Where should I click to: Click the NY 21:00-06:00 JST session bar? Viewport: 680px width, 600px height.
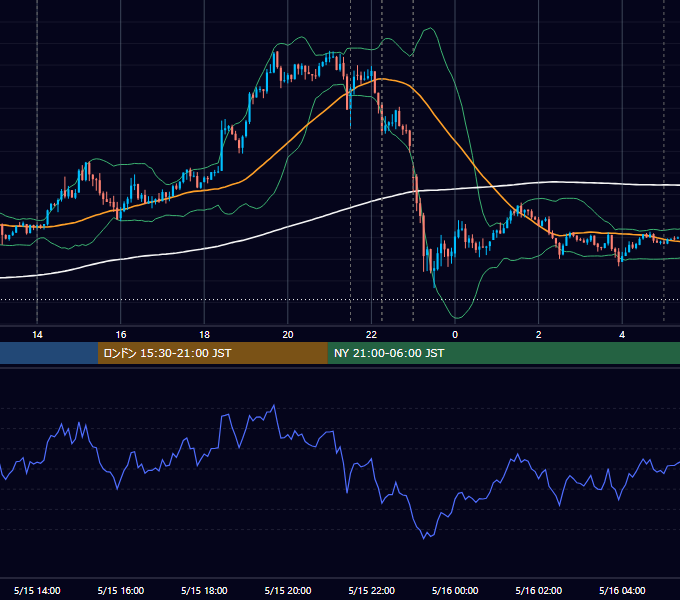coord(503,353)
